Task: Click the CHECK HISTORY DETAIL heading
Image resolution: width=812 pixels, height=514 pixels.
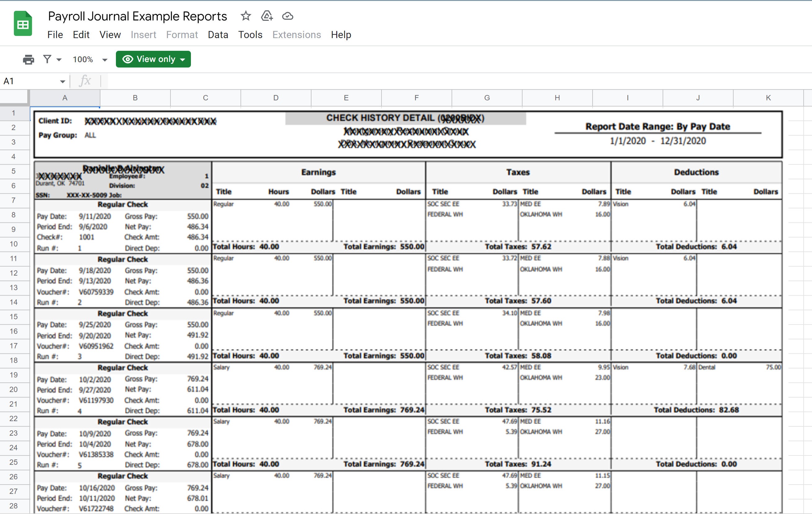Action: pos(405,118)
